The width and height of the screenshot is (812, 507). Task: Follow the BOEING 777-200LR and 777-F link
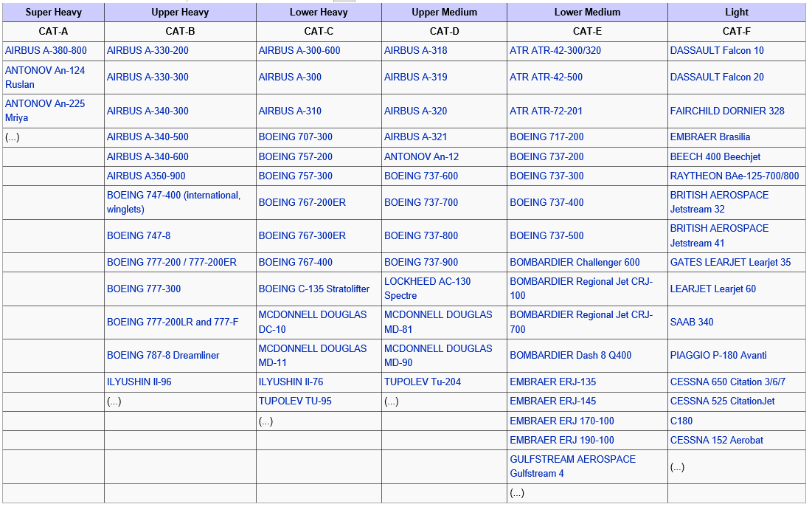click(173, 322)
